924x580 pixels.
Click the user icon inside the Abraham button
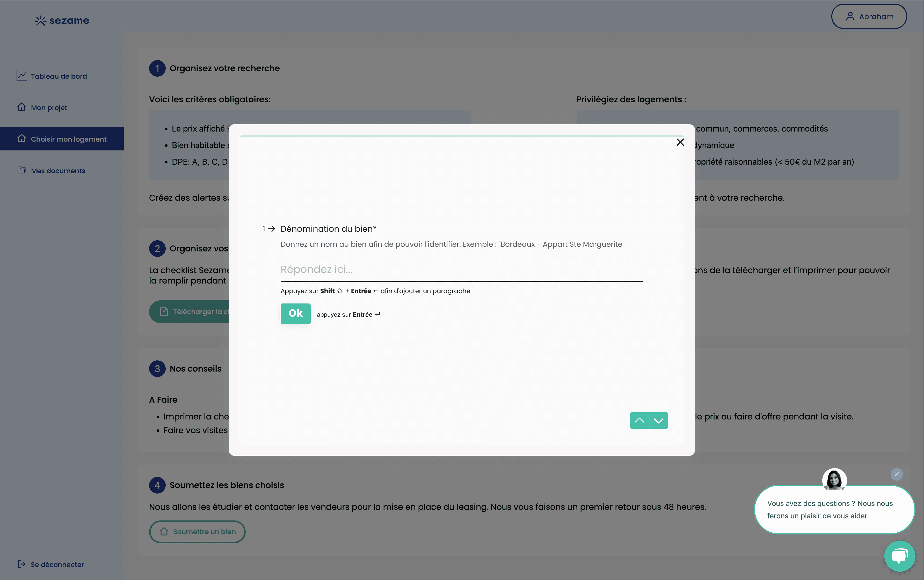click(850, 16)
